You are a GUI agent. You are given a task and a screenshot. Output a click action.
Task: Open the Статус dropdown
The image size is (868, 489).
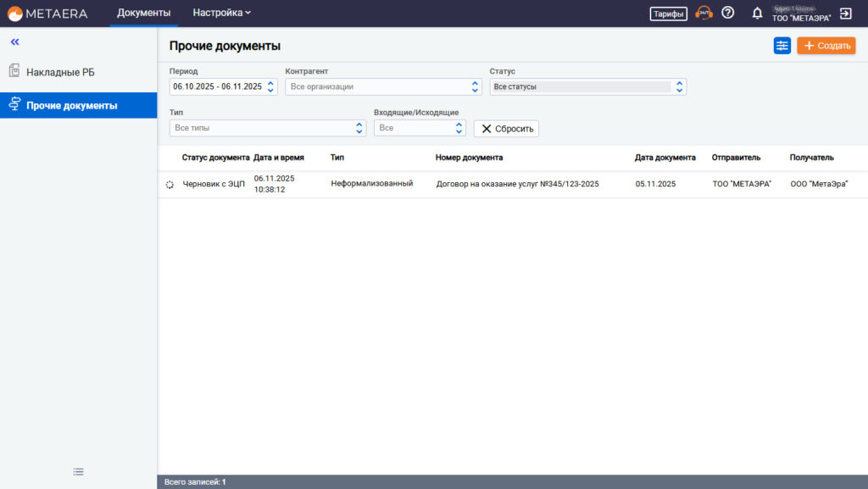point(587,86)
